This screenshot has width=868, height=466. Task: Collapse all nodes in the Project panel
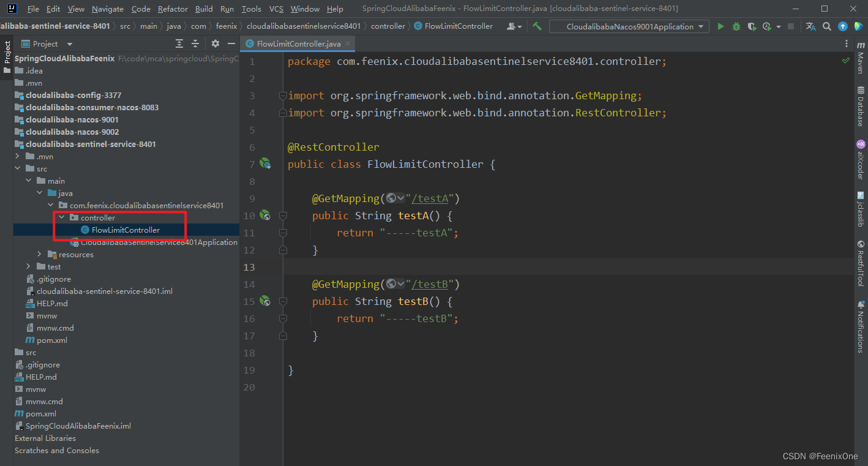195,43
